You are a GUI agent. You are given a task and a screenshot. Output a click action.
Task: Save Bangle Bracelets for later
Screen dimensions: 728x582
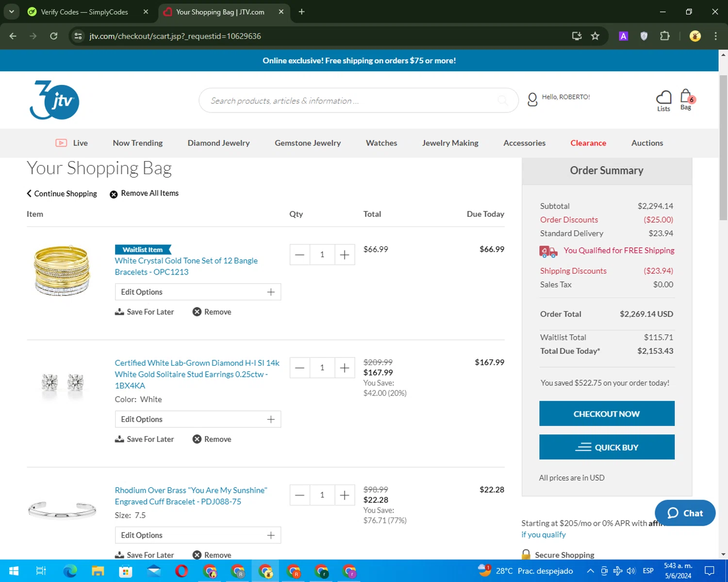tap(144, 312)
